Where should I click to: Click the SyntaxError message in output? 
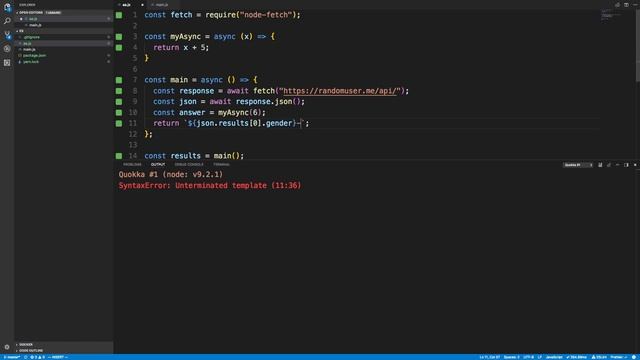[x=210, y=185]
